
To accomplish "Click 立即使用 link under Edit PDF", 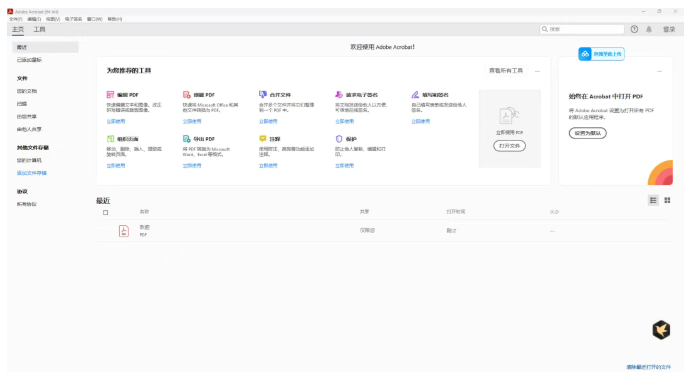I will coord(116,121).
